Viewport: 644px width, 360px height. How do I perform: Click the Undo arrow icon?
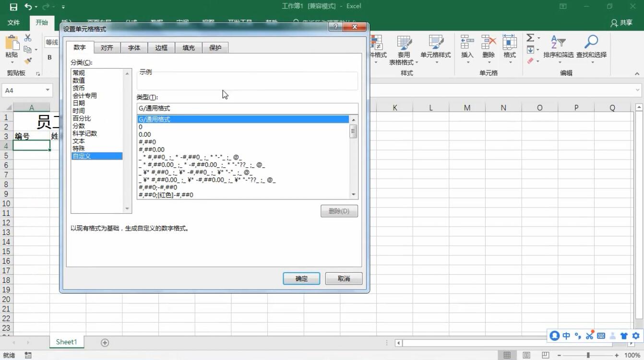pyautogui.click(x=28, y=7)
